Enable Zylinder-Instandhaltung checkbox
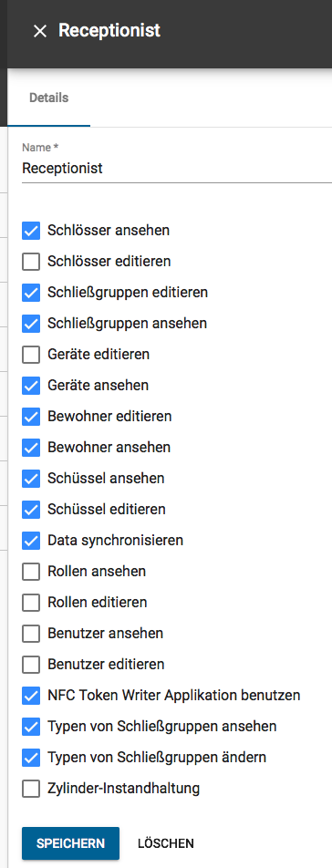Image resolution: width=332 pixels, height=868 pixels. (x=31, y=789)
